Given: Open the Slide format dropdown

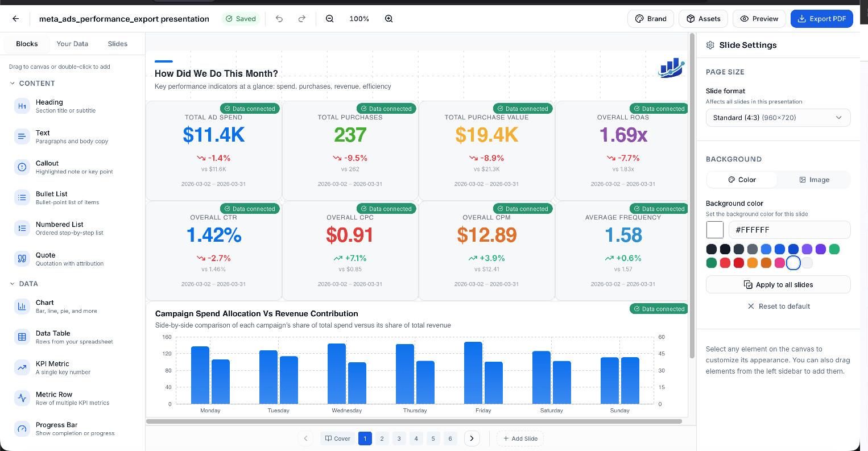Looking at the screenshot, I should (x=778, y=117).
